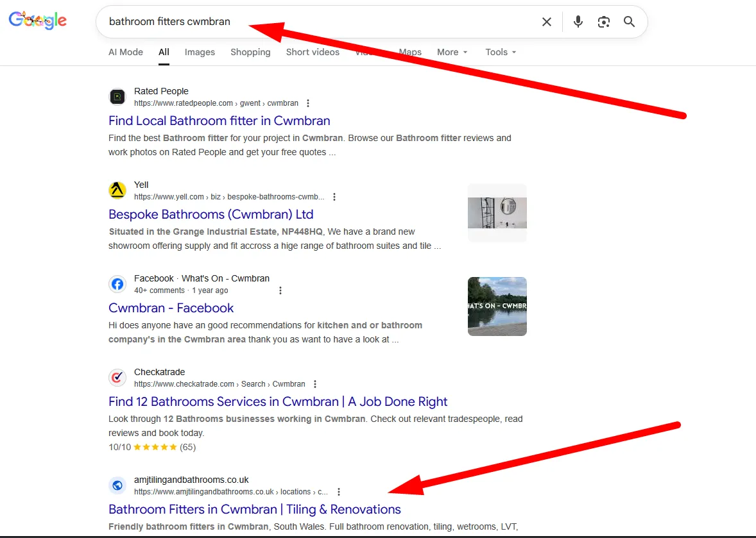The height and width of the screenshot is (538, 756).
Task: Open three-dot menu for Rated People result
Action: point(308,103)
